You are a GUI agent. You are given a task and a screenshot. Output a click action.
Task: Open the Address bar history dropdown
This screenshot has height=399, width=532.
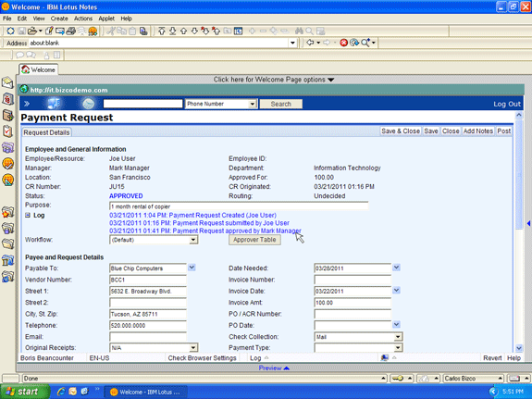(292, 44)
